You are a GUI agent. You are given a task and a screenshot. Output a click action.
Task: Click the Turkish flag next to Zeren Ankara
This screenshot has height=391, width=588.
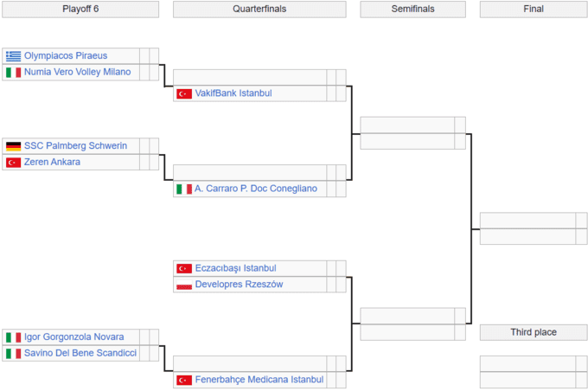click(x=13, y=163)
